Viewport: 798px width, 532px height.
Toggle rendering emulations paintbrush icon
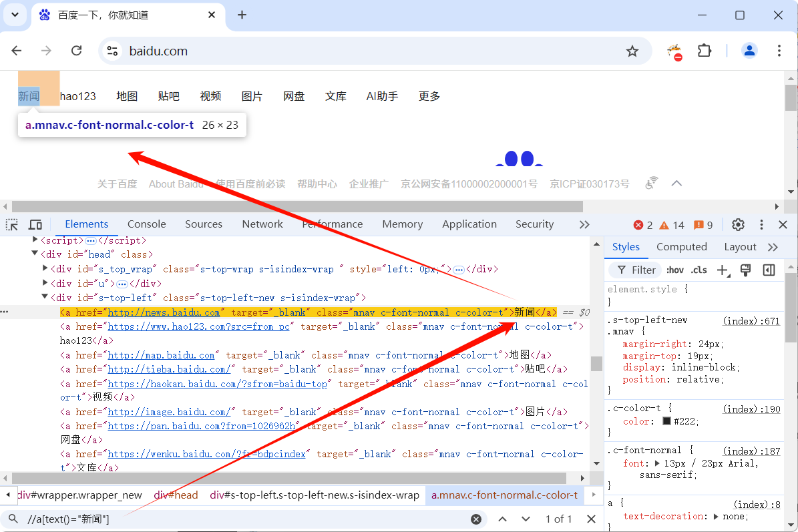(746, 270)
